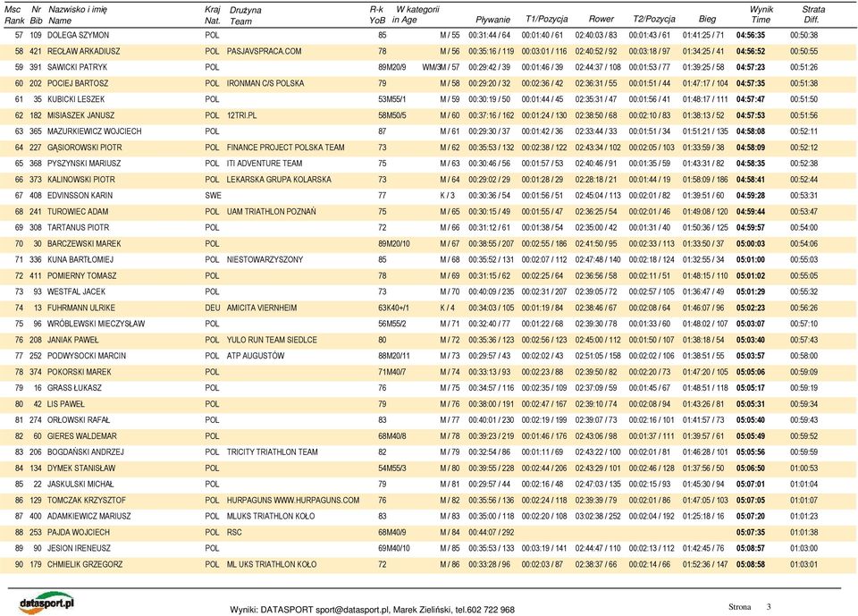Select team AMICITA VIERNHEIM
This screenshot has height=616, width=858.
(262, 308)
